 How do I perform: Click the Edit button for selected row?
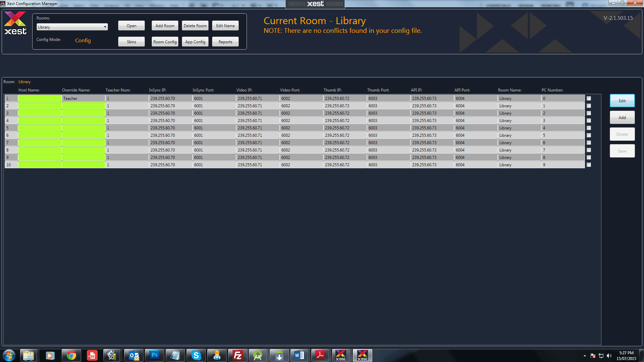[x=622, y=101]
